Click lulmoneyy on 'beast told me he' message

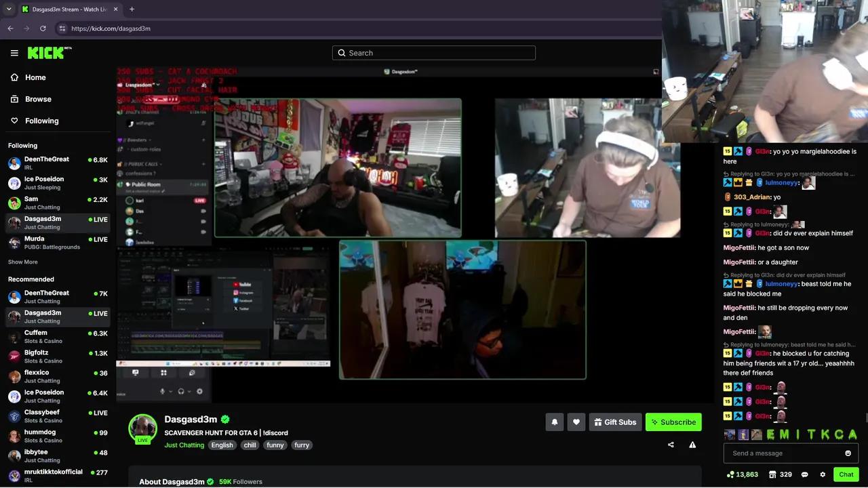click(782, 284)
